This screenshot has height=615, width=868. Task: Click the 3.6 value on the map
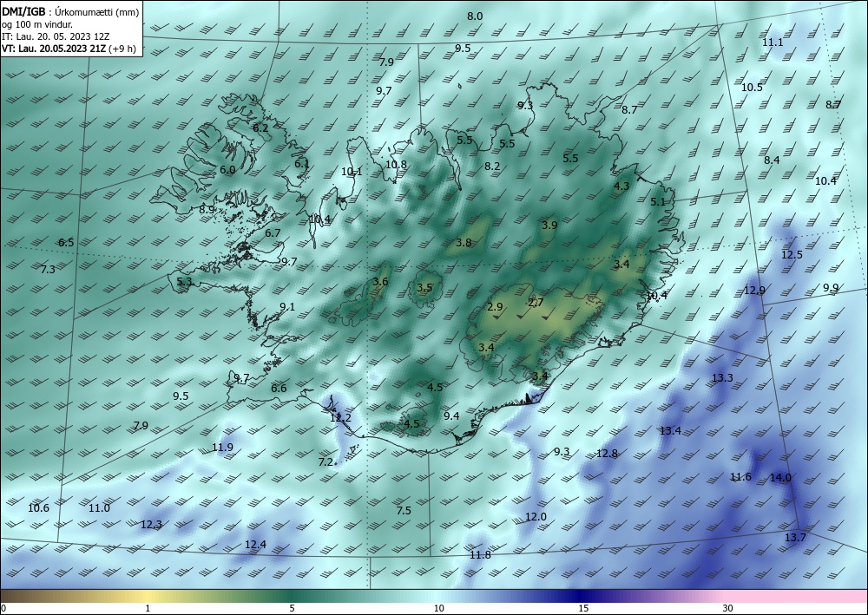tap(380, 282)
